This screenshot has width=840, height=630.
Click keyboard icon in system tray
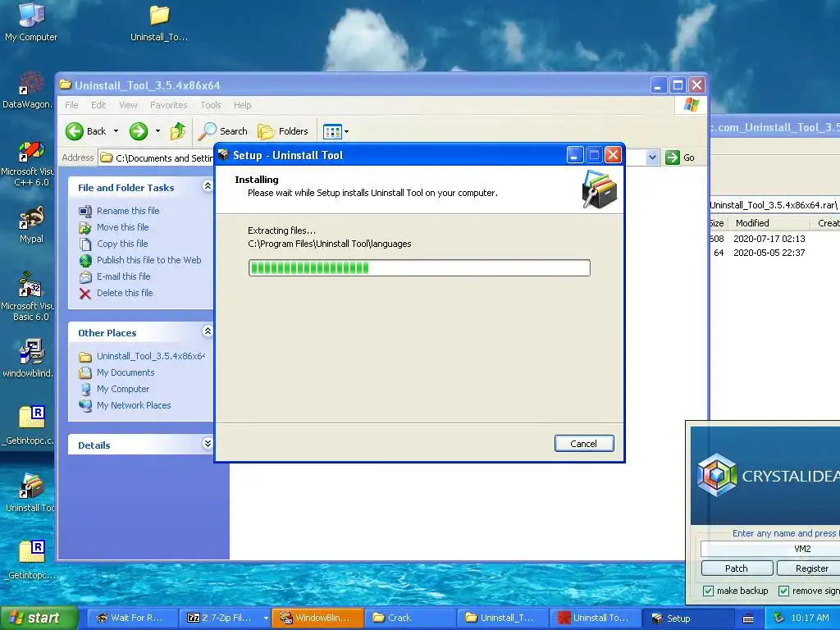[x=748, y=619]
